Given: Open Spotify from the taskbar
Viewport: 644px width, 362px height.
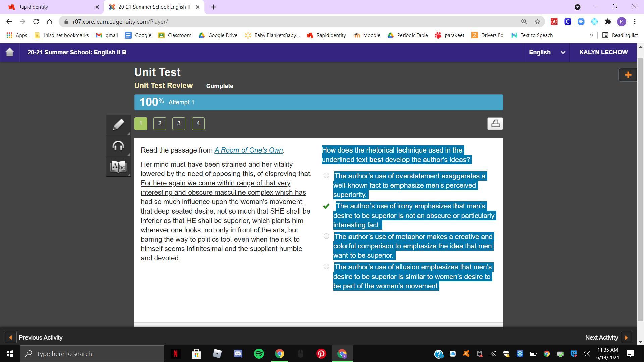Looking at the screenshot, I should [259, 354].
